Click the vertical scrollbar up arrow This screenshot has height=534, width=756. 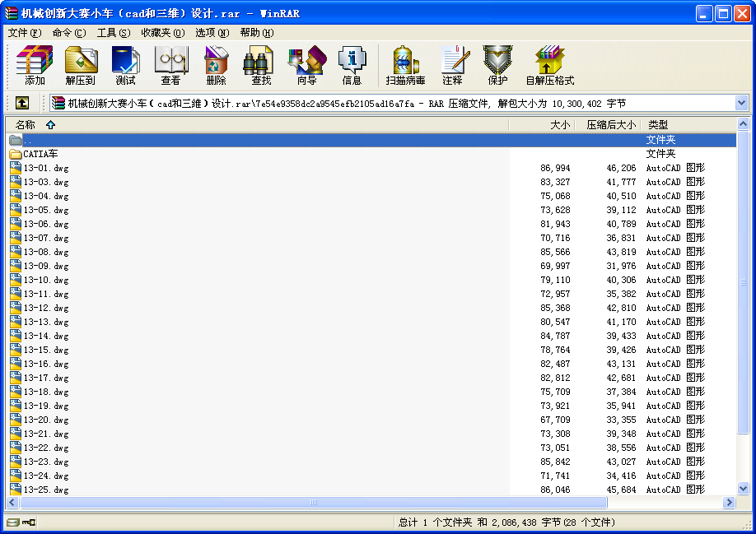click(x=743, y=124)
